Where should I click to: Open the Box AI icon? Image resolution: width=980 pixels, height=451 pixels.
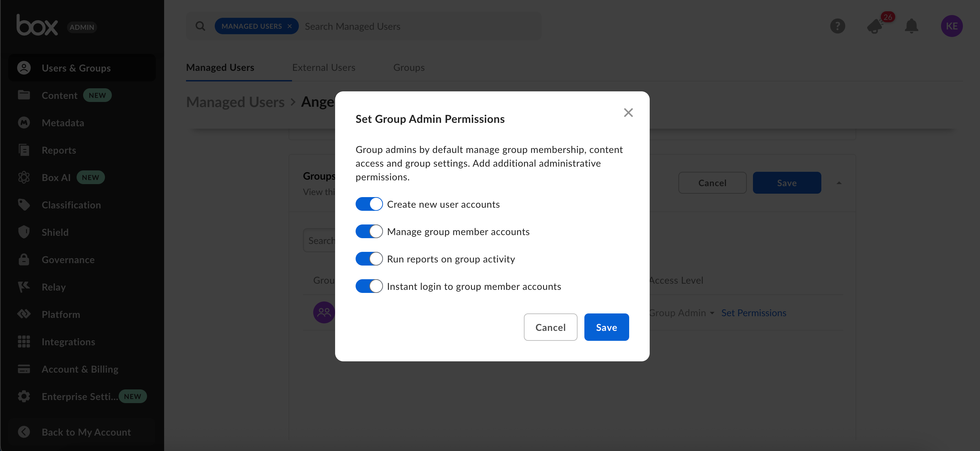tap(24, 177)
